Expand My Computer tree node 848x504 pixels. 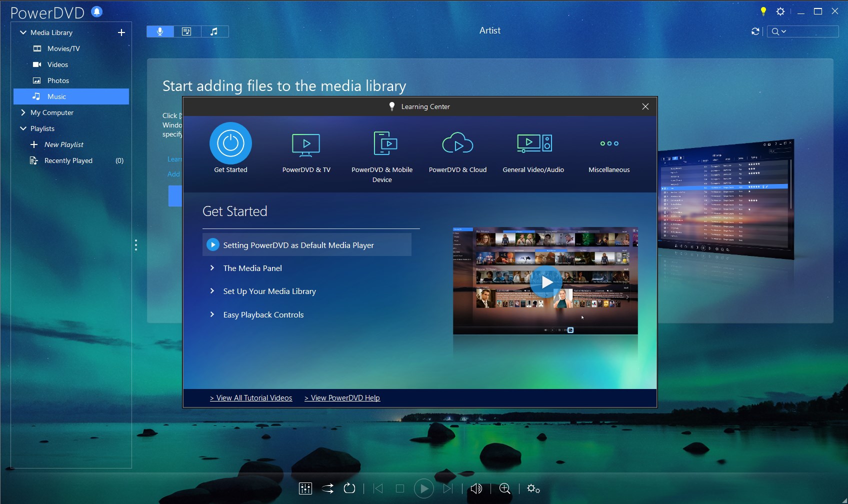coord(23,112)
